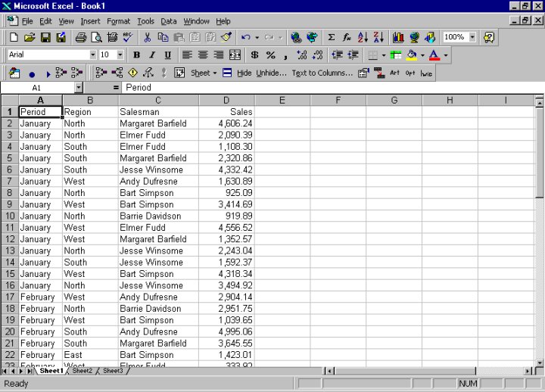Image resolution: width=545 pixels, height=392 pixels.
Task: Toggle italic formatting
Action: click(152, 55)
